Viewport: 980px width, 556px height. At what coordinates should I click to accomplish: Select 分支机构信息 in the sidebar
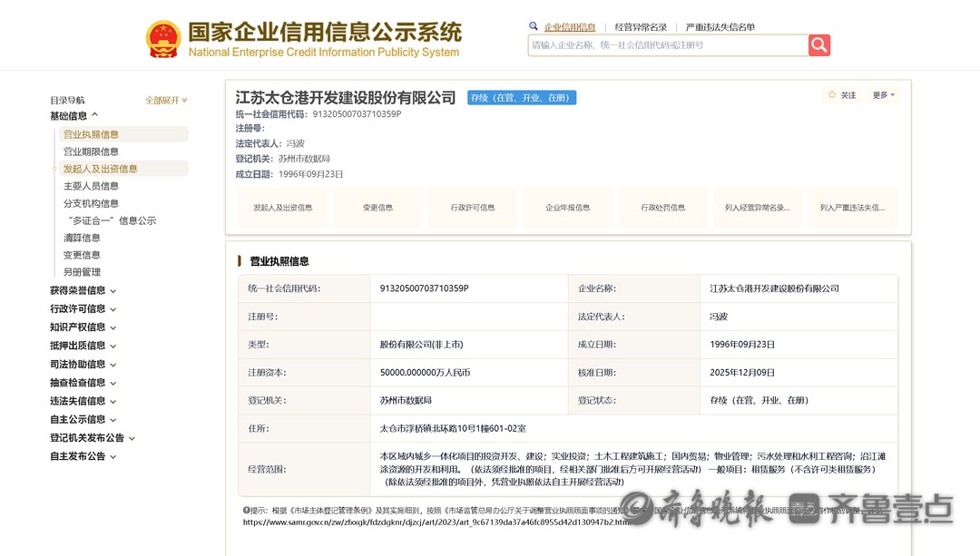pyautogui.click(x=91, y=203)
